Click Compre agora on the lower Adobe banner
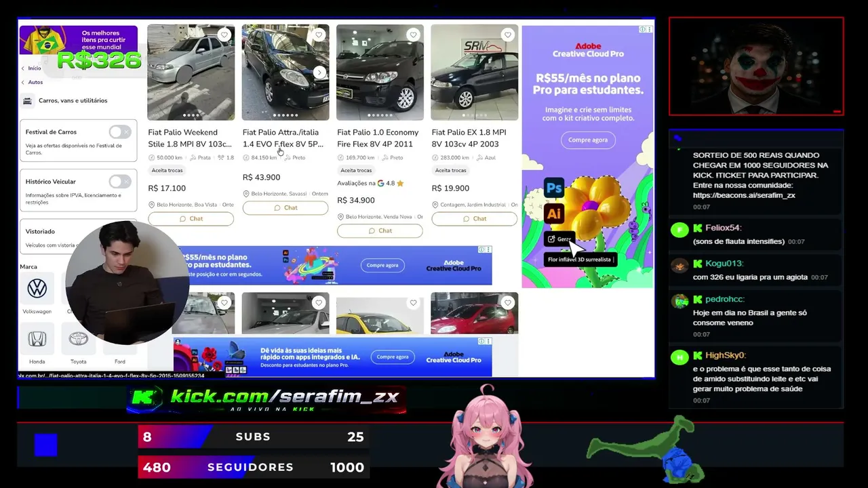This screenshot has height=488, width=868. (393, 357)
